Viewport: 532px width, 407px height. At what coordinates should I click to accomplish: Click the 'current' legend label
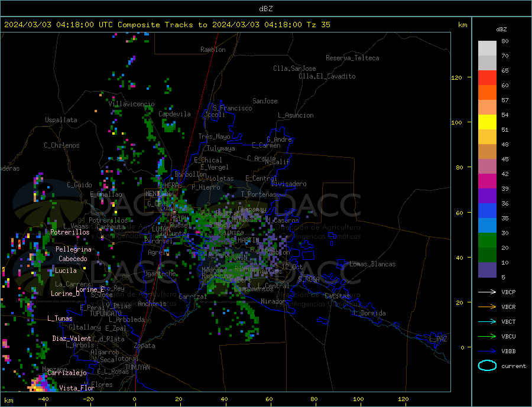pyautogui.click(x=514, y=366)
